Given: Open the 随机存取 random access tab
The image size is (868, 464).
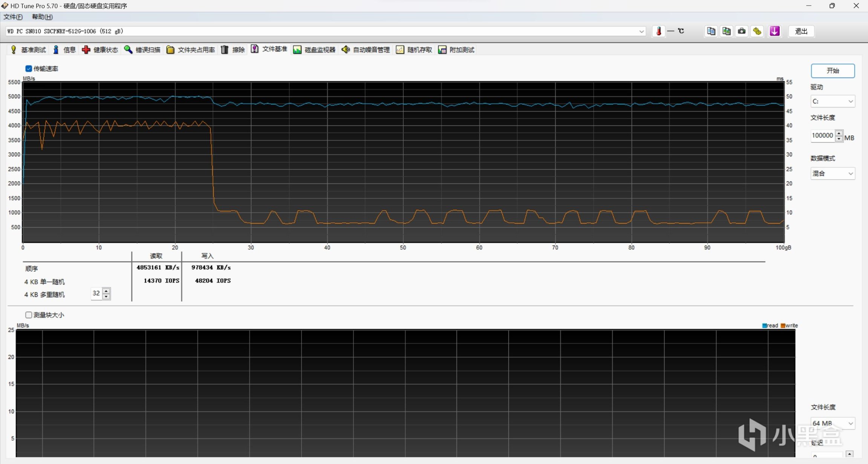Looking at the screenshot, I should pos(414,50).
